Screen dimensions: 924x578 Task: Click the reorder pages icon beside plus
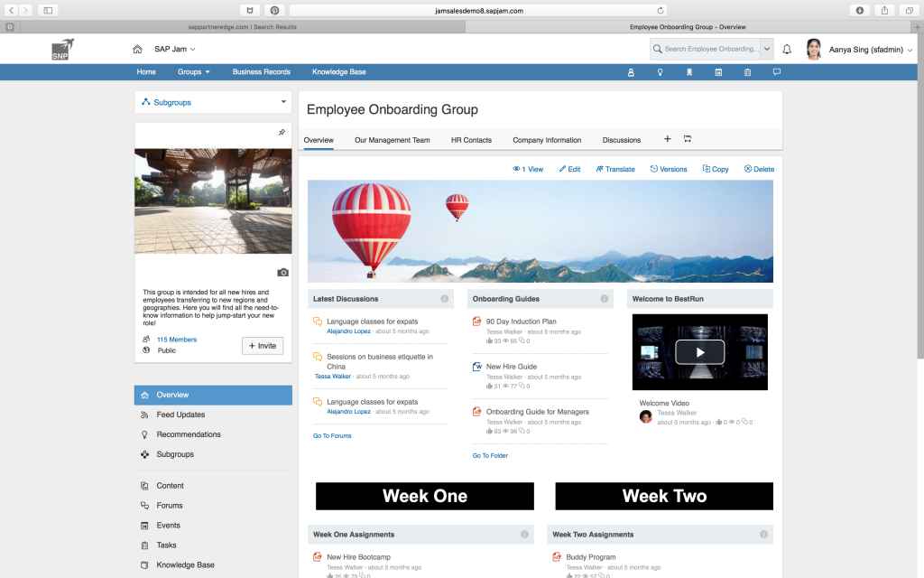[x=687, y=139]
